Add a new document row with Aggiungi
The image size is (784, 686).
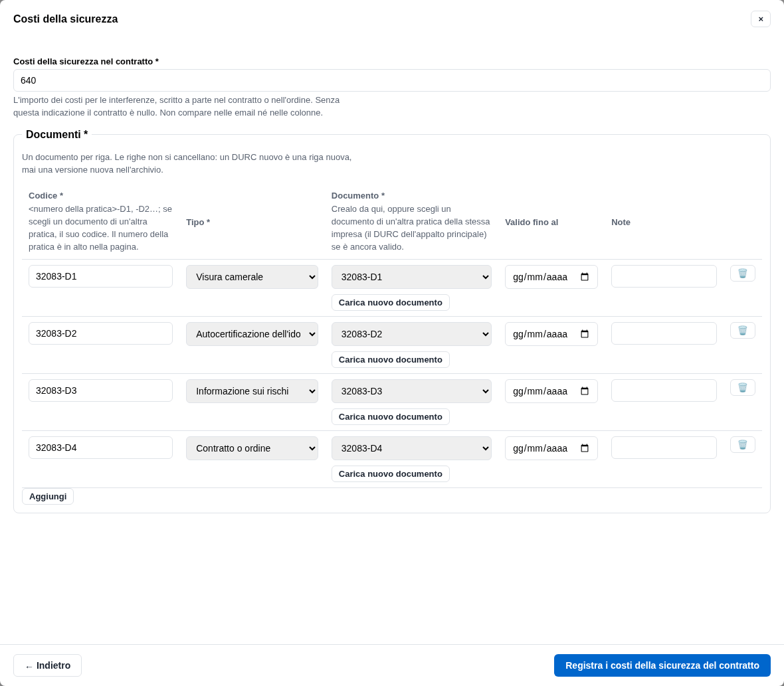click(48, 497)
